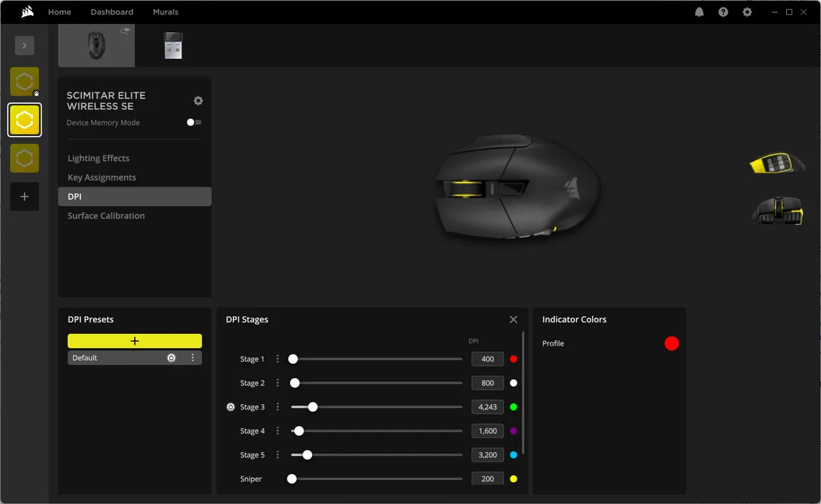Open device settings gear next to SCIMITAR name
This screenshot has height=504, width=821.
(x=198, y=101)
